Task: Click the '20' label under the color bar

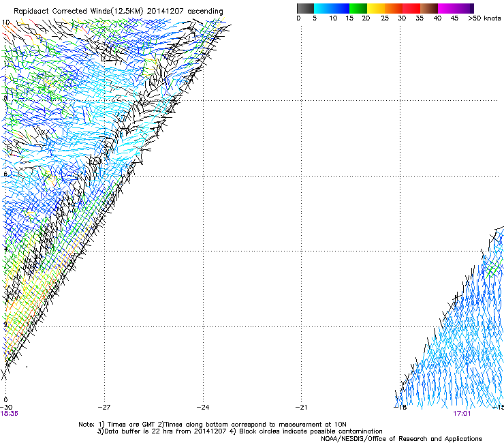Action: (x=366, y=18)
